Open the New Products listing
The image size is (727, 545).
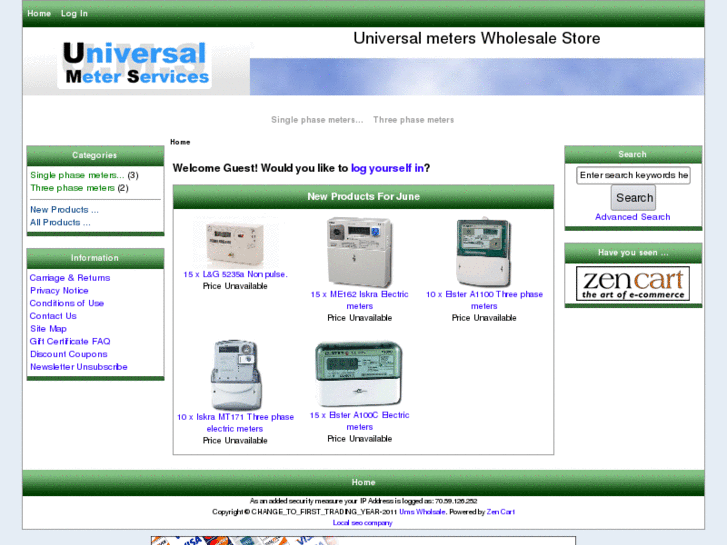[x=64, y=210]
